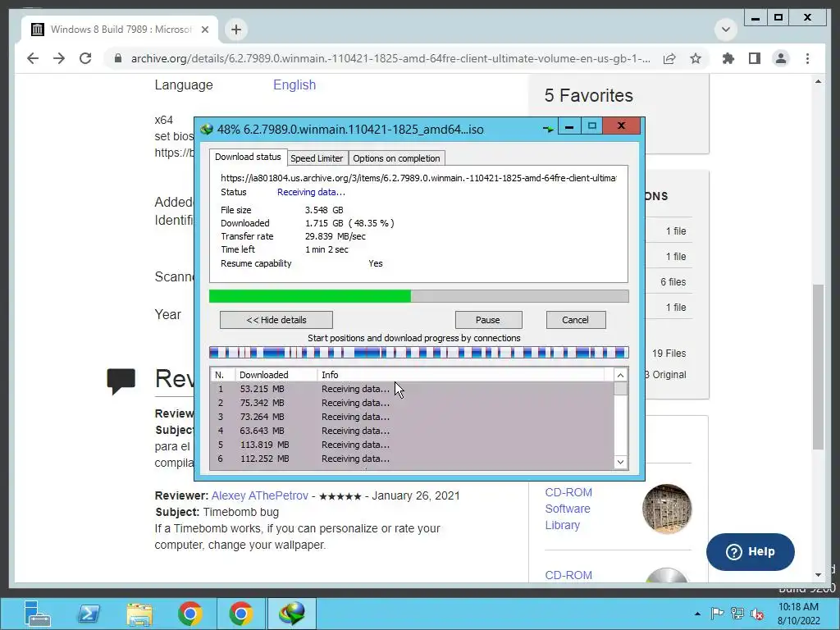Open the 6 files download option
840x630 pixels.
click(673, 282)
